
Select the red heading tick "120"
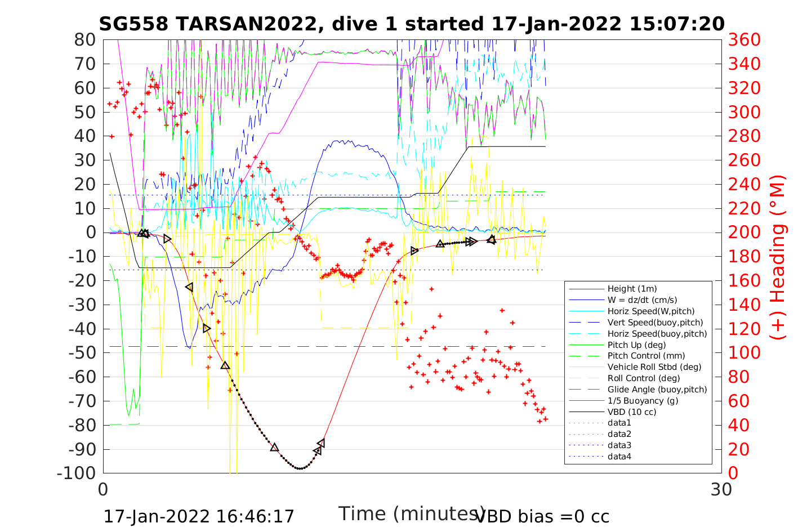tap(744, 329)
